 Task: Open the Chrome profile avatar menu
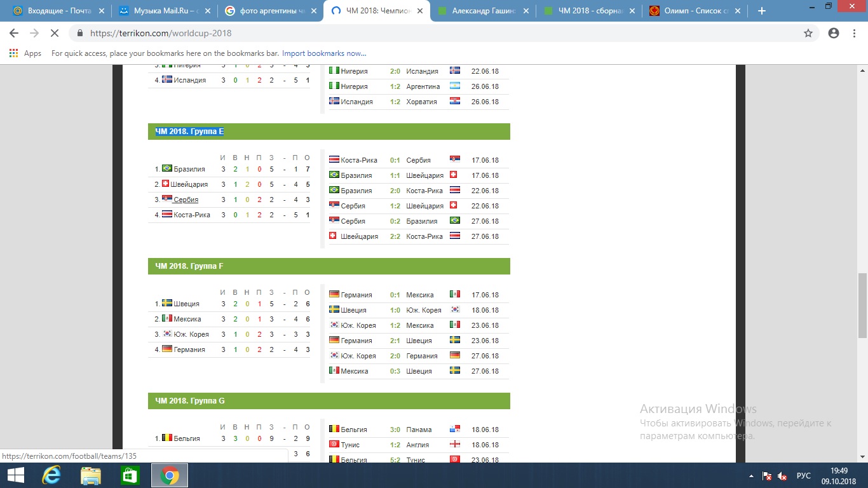coord(834,33)
